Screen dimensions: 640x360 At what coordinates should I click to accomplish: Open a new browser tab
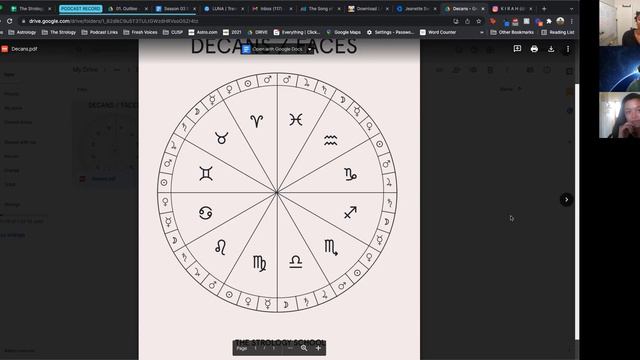coord(544,9)
